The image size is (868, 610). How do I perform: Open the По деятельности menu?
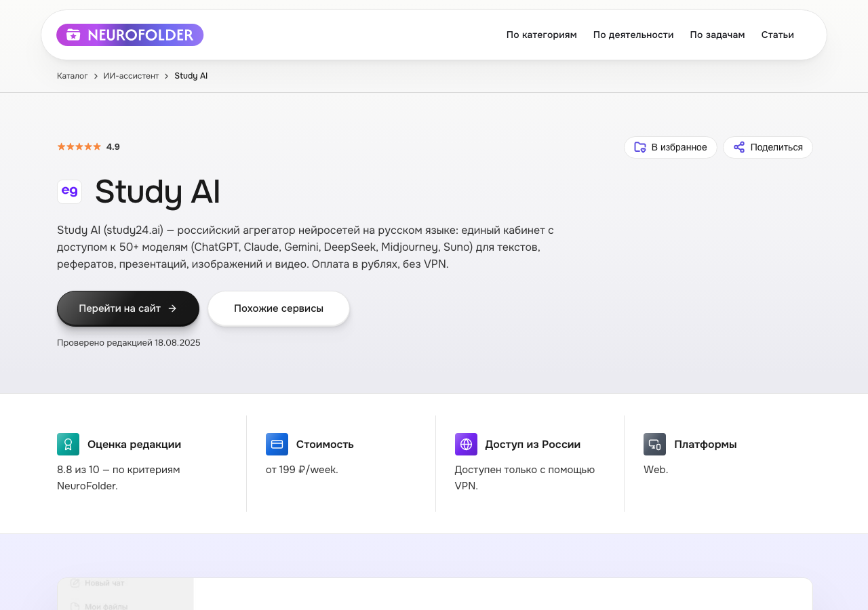pyautogui.click(x=633, y=35)
